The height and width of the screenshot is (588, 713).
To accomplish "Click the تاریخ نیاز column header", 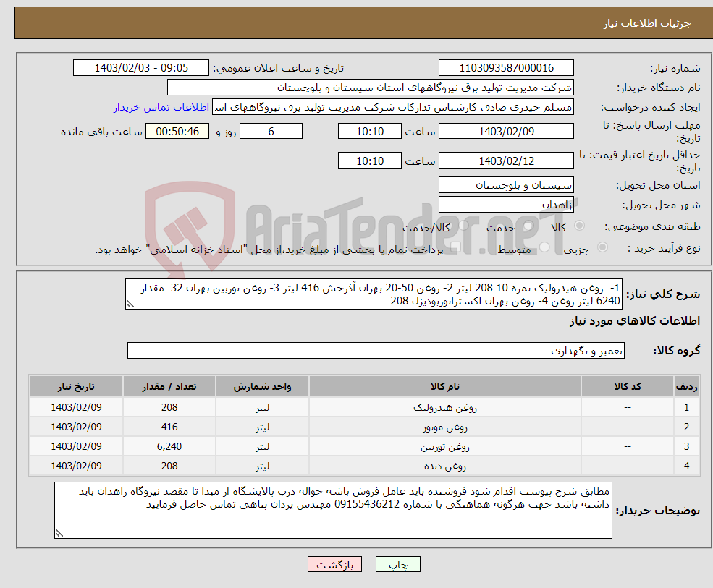I will click(77, 387).
